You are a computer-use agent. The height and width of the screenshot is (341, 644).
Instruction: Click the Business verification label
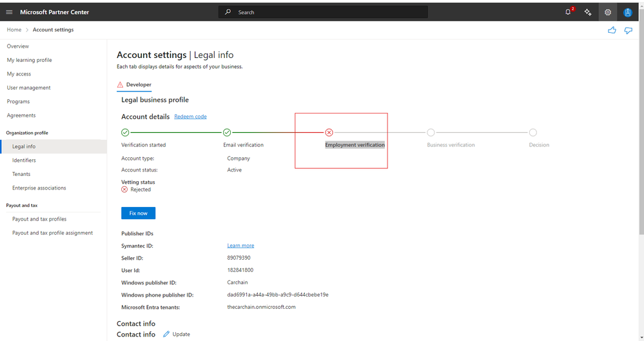pyautogui.click(x=451, y=144)
